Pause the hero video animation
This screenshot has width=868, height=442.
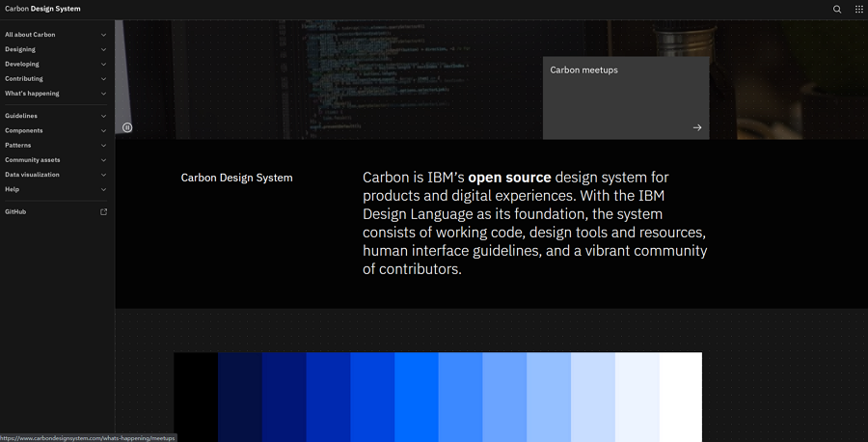click(127, 127)
